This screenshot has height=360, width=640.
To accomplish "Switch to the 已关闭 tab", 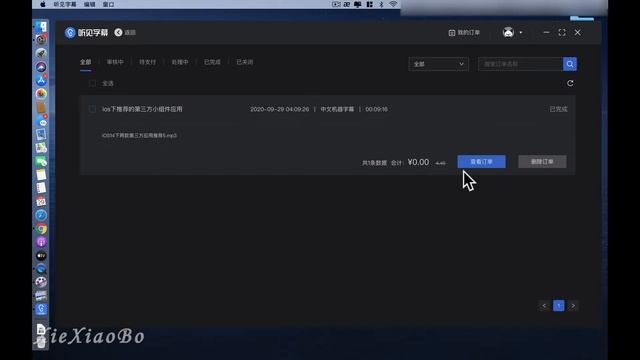I will coord(244,62).
